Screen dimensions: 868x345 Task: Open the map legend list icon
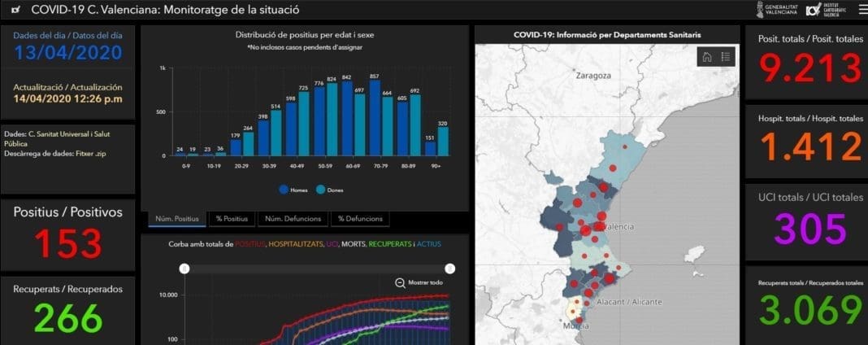pyautogui.click(x=725, y=56)
